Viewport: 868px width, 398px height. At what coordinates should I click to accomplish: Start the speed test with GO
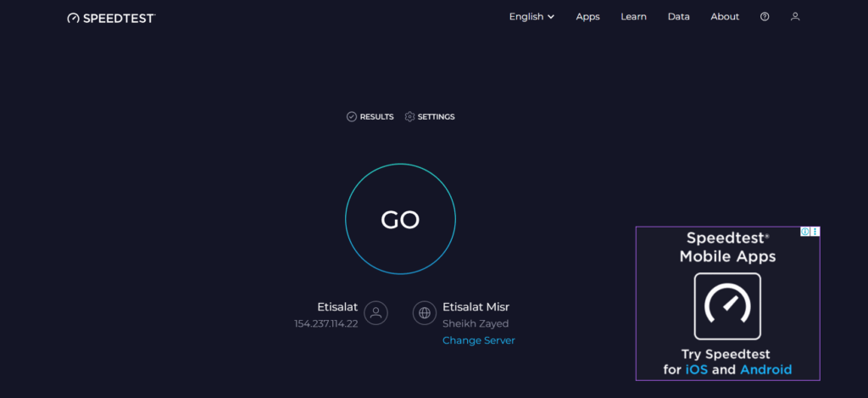400,220
